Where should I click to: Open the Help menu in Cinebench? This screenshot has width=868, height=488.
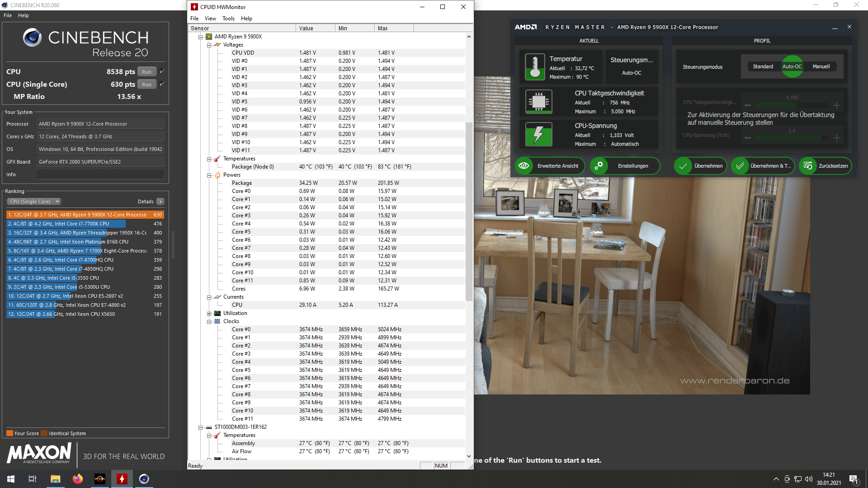(x=24, y=15)
